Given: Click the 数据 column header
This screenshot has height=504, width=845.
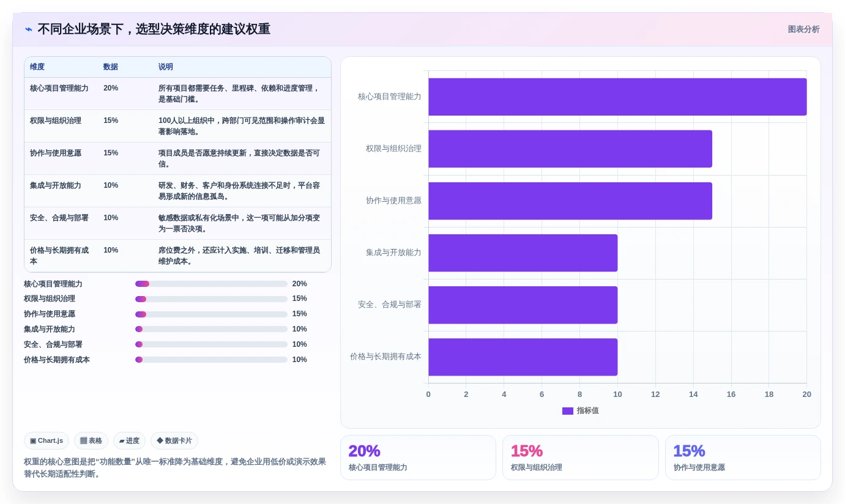Looking at the screenshot, I should [x=111, y=67].
